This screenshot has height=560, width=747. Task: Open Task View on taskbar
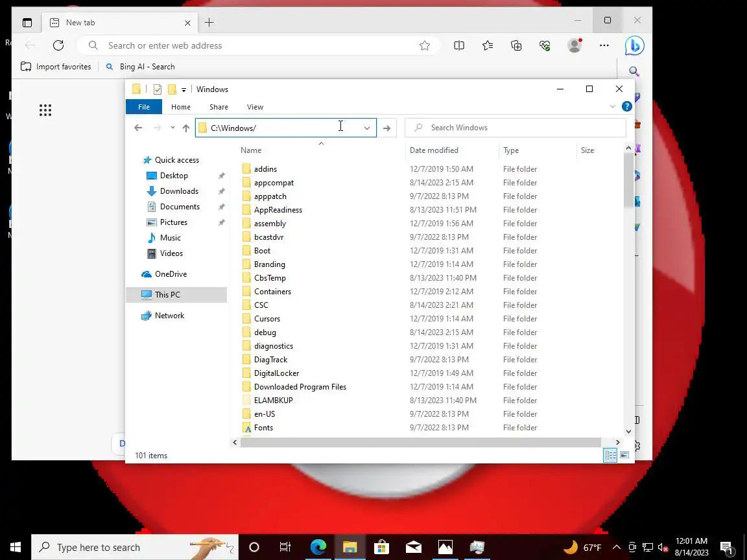285,547
